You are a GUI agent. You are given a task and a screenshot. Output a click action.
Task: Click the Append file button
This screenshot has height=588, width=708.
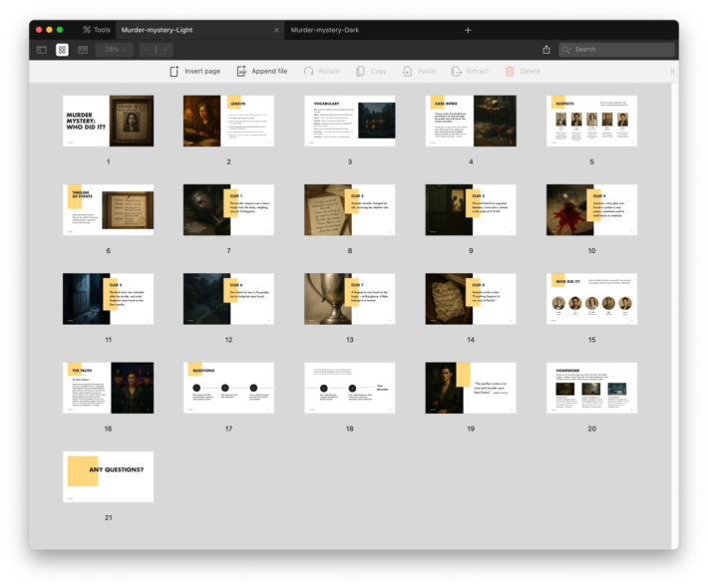coord(262,72)
